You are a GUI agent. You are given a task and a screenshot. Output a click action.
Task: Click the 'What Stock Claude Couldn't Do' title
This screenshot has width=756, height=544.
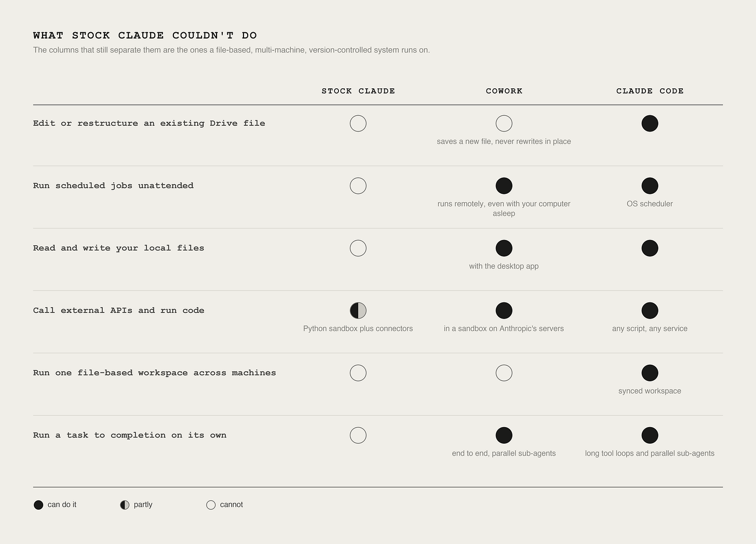click(x=145, y=35)
